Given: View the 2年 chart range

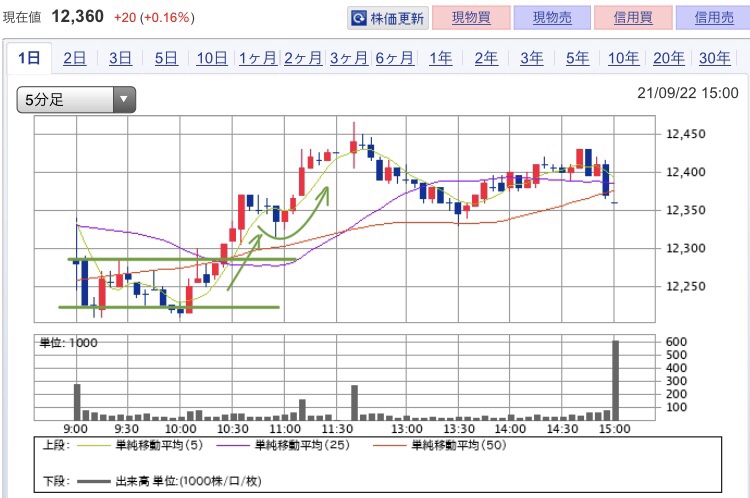Looking at the screenshot, I should click(x=486, y=58).
